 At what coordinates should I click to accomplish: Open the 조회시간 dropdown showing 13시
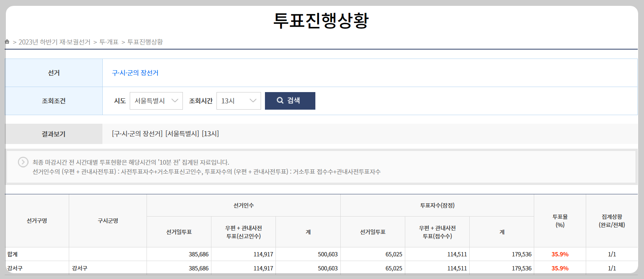[238, 101]
